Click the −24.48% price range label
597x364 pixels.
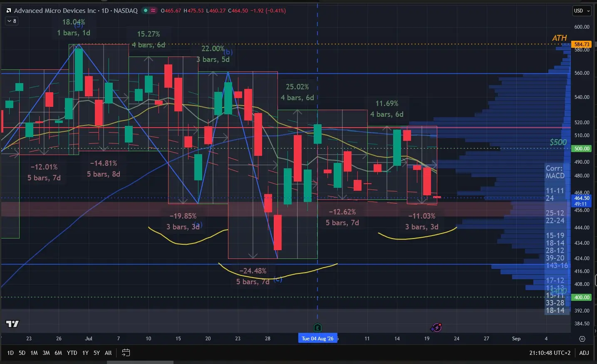click(253, 271)
